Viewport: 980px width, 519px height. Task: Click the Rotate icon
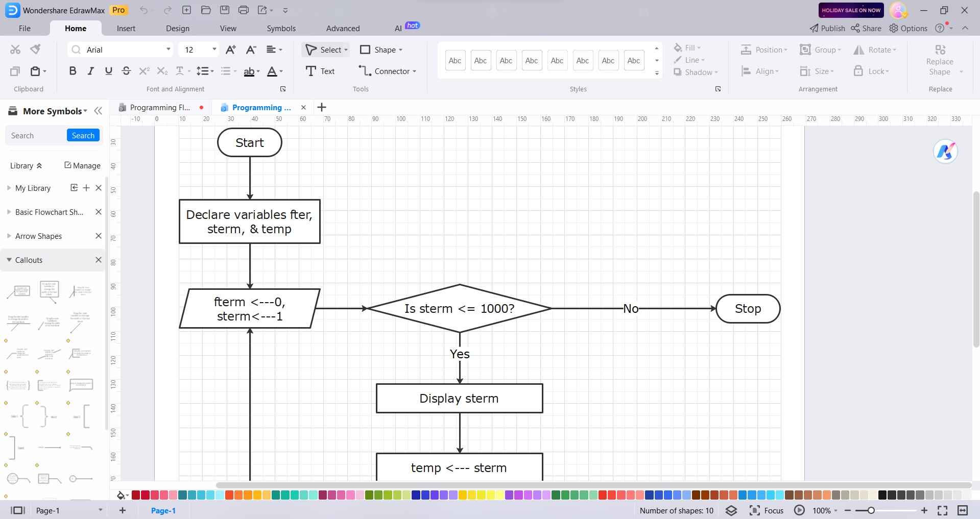[858, 50]
